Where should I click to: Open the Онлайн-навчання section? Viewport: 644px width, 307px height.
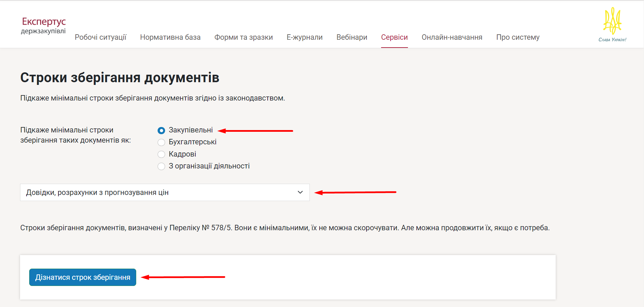(452, 37)
